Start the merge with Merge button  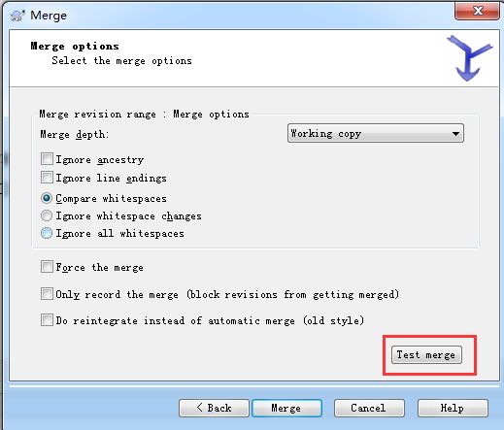click(286, 408)
